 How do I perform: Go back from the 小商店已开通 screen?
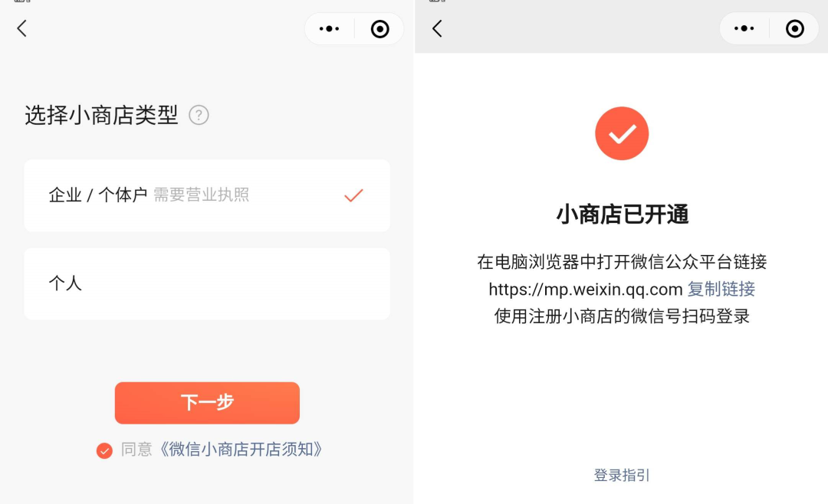(437, 28)
